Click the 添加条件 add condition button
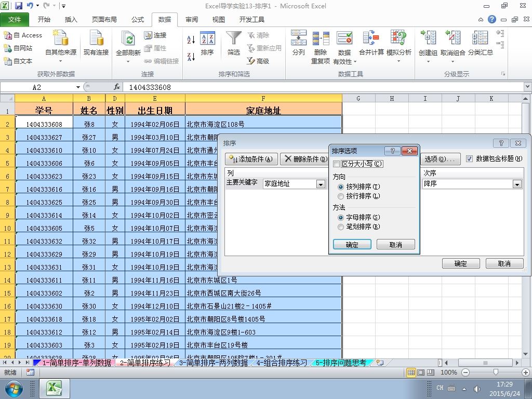This screenshot has width=532, height=399. pos(251,159)
